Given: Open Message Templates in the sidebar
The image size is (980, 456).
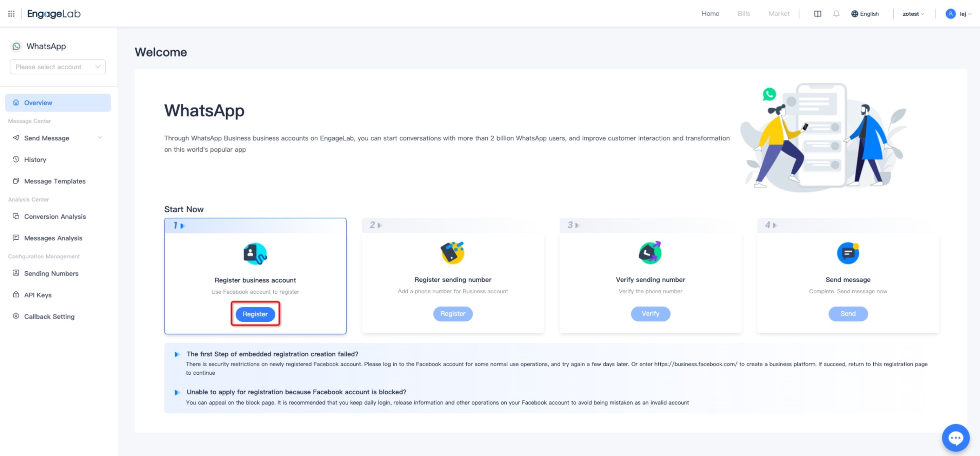Looking at the screenshot, I should tap(58, 181).
